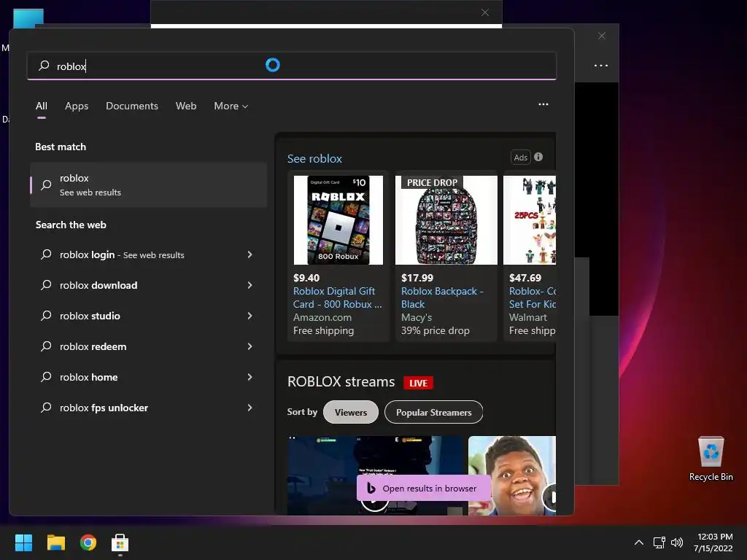747x560 pixels.
Task: Click roblox studio suggestion text
Action: [90, 316]
